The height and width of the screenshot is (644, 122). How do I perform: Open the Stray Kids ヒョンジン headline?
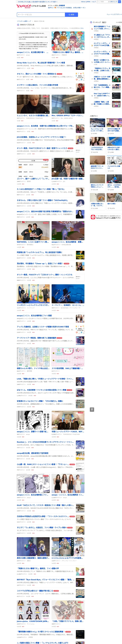coord(41,63)
